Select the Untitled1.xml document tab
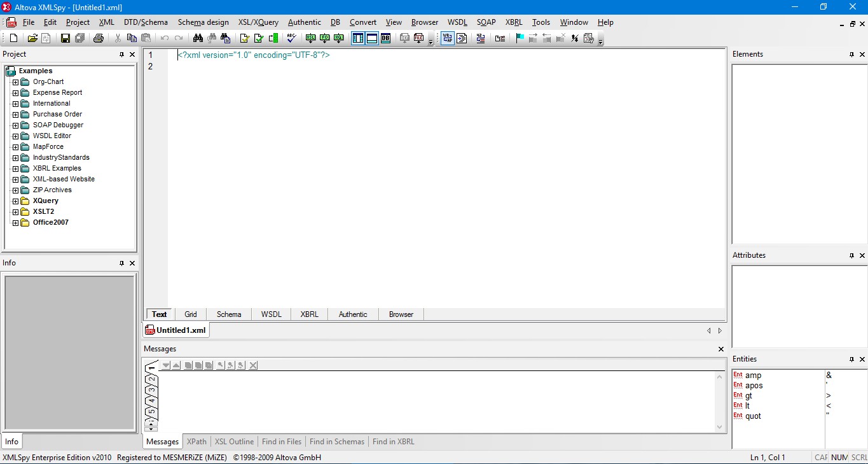The image size is (868, 464). tap(176, 330)
